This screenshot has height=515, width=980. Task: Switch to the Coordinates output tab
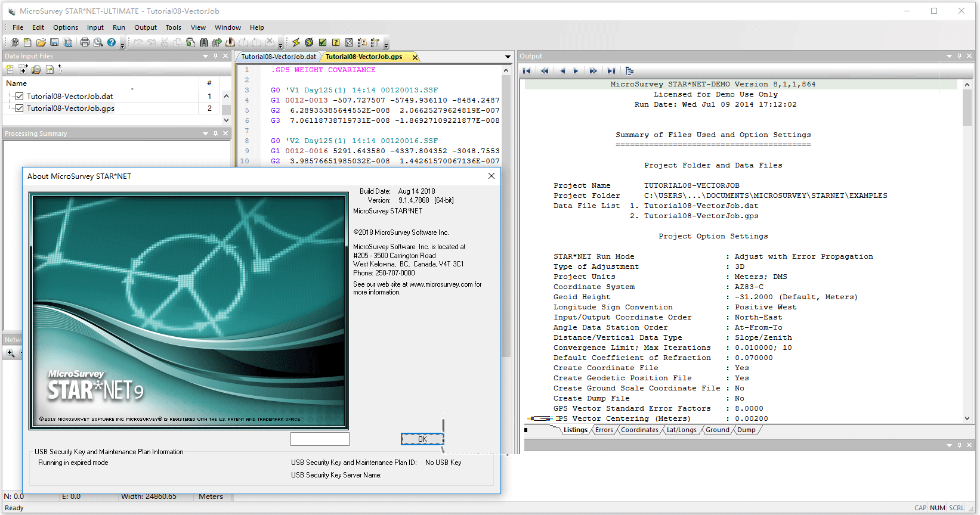[639, 430]
